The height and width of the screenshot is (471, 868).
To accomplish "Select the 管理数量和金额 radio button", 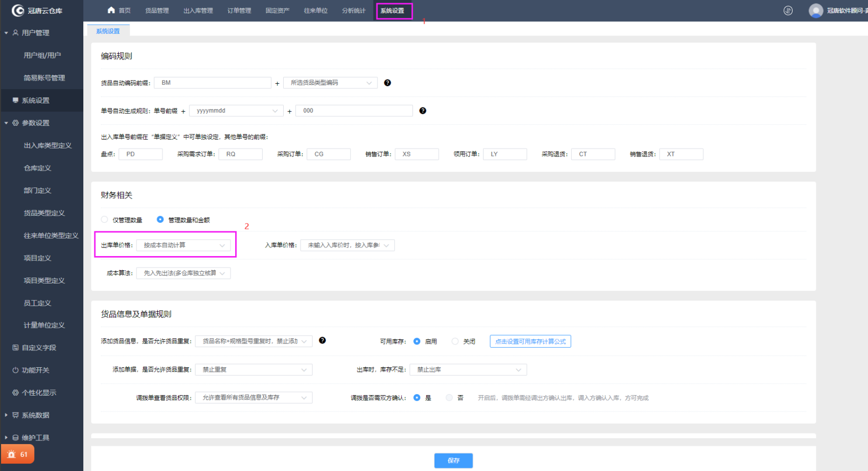I will pos(160,220).
